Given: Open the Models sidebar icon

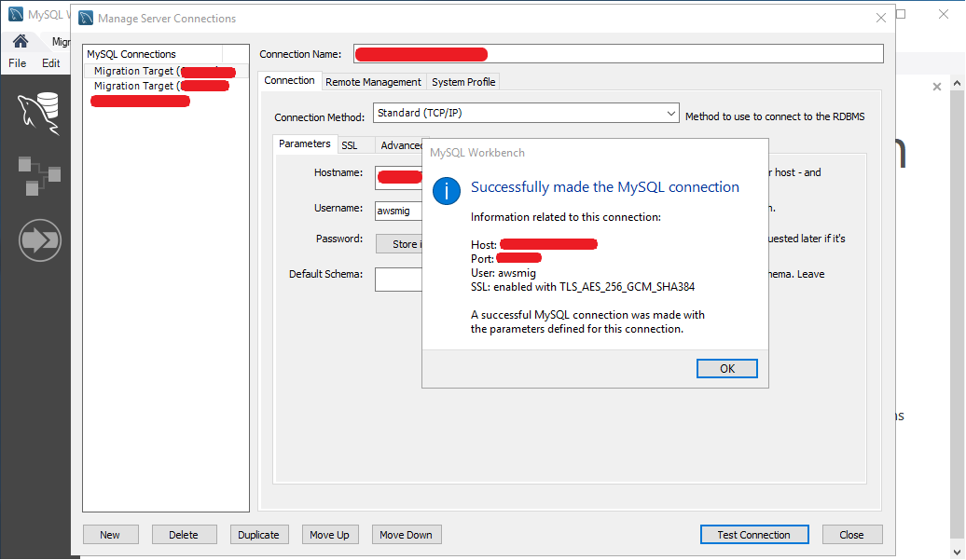Looking at the screenshot, I should [39, 176].
